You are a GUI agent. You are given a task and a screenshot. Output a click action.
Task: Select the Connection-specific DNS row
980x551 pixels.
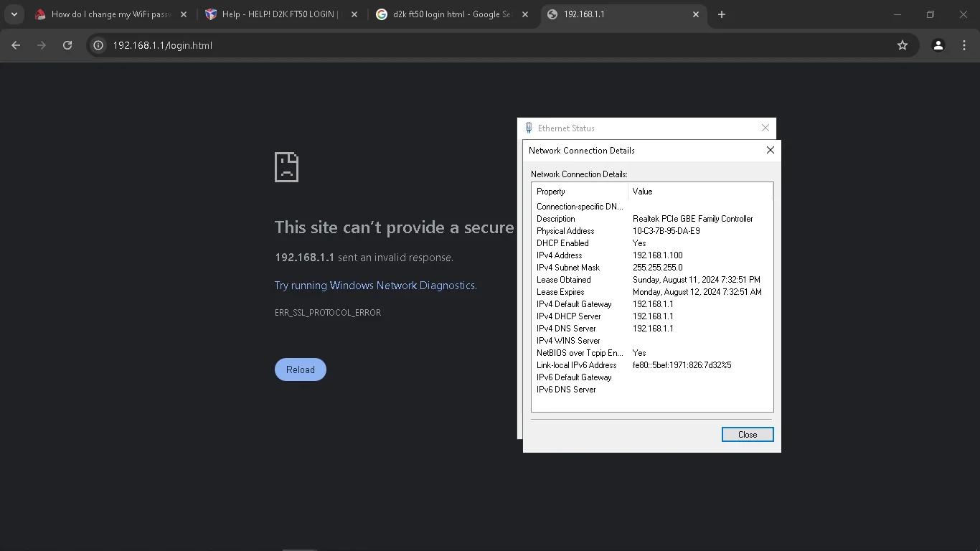tap(652, 207)
